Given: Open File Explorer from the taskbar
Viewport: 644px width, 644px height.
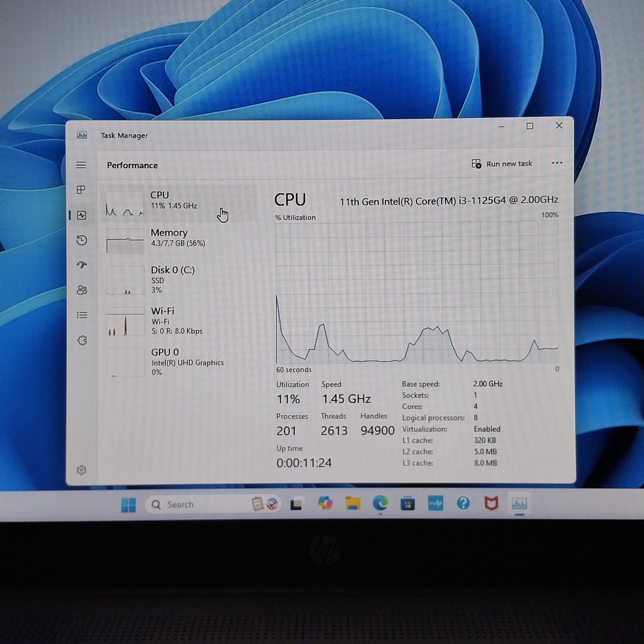Looking at the screenshot, I should (x=353, y=504).
